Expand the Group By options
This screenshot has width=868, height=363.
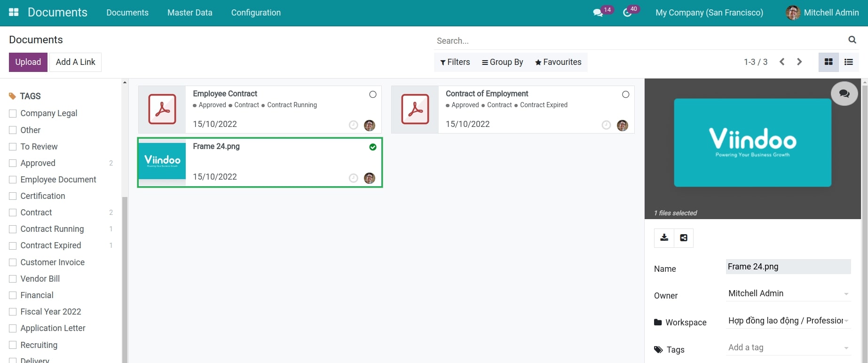pos(502,62)
